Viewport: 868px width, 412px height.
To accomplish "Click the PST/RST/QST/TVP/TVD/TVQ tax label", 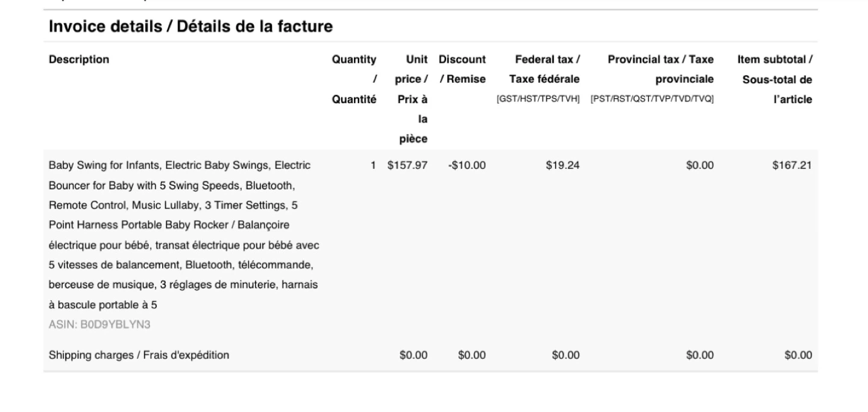I will tap(652, 99).
